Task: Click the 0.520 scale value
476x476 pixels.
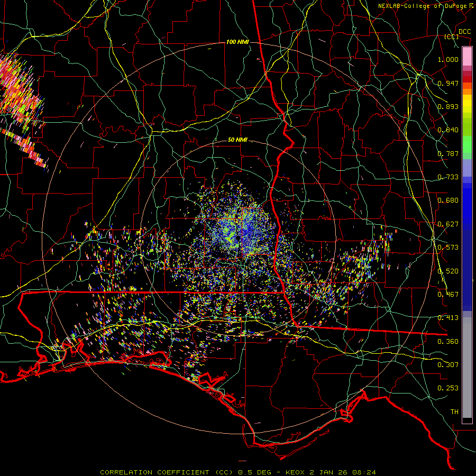Action: tap(448, 271)
